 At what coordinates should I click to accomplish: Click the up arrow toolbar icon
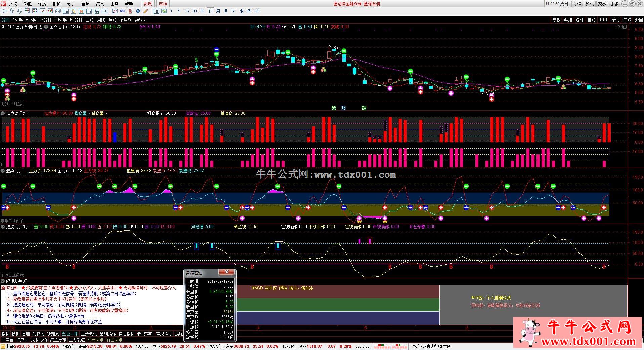click(x=12, y=11)
